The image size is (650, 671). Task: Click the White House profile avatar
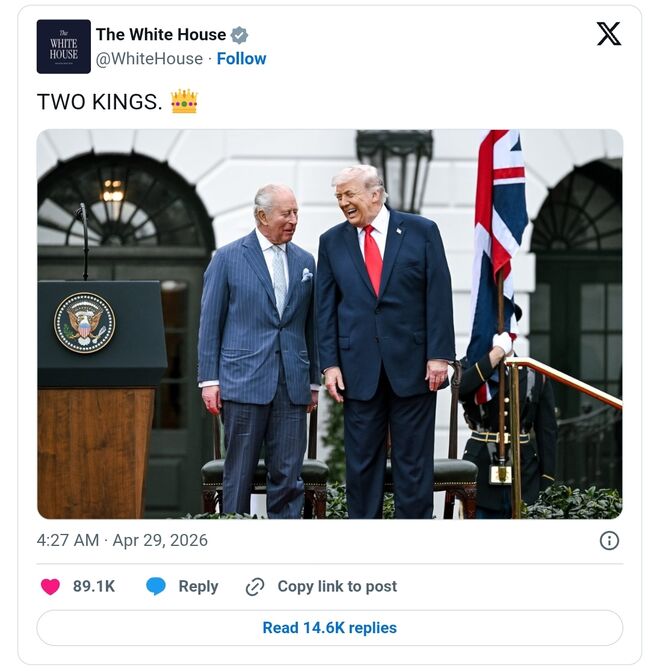pyautogui.click(x=63, y=46)
